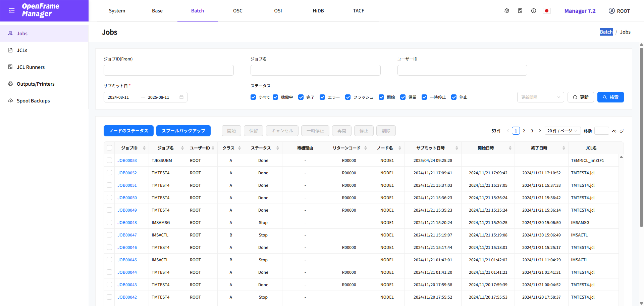Uncheck the すべて status checkbox
The image size is (644, 306).
[253, 97]
